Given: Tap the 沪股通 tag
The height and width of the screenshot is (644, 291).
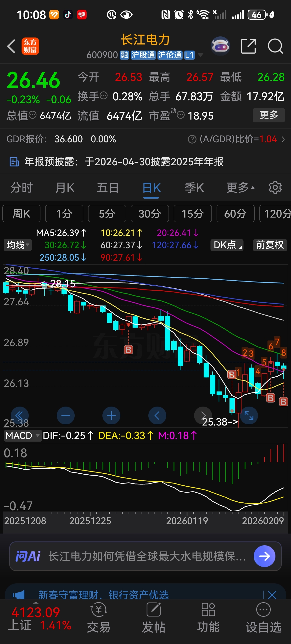Looking at the screenshot, I should pos(143,55).
